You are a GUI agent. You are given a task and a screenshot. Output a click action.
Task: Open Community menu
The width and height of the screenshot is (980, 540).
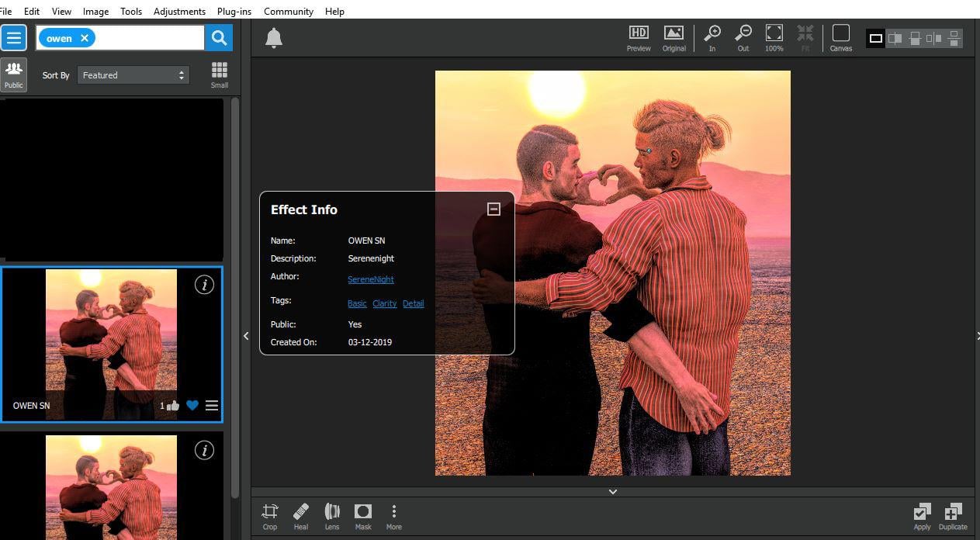[289, 12]
